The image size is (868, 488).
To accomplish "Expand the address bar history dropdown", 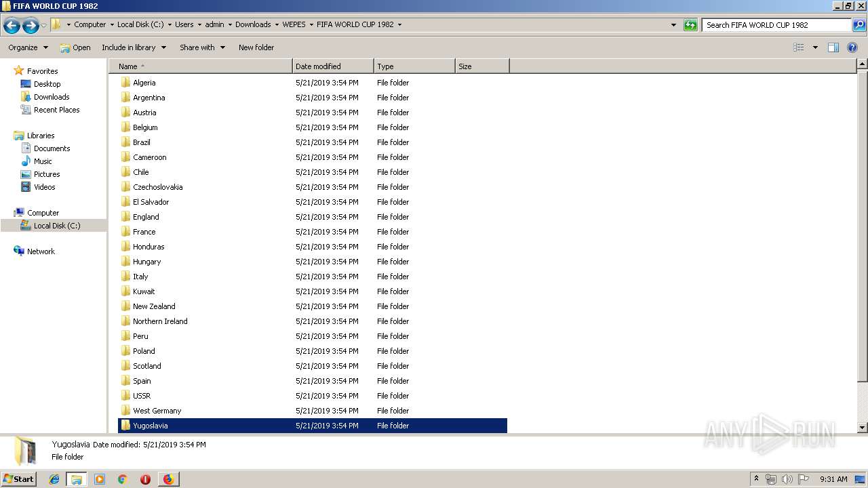I will click(673, 25).
